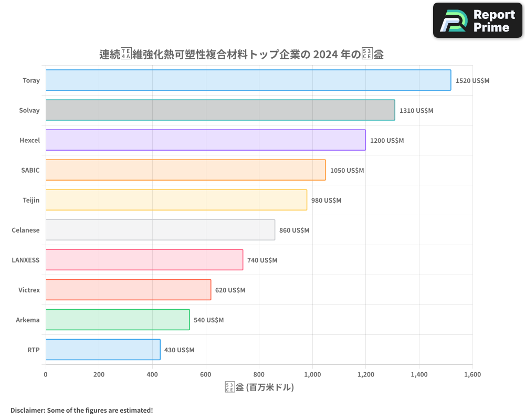Click the LANXESS axis label
Image resolution: width=525 pixels, height=420 pixels.
25,260
